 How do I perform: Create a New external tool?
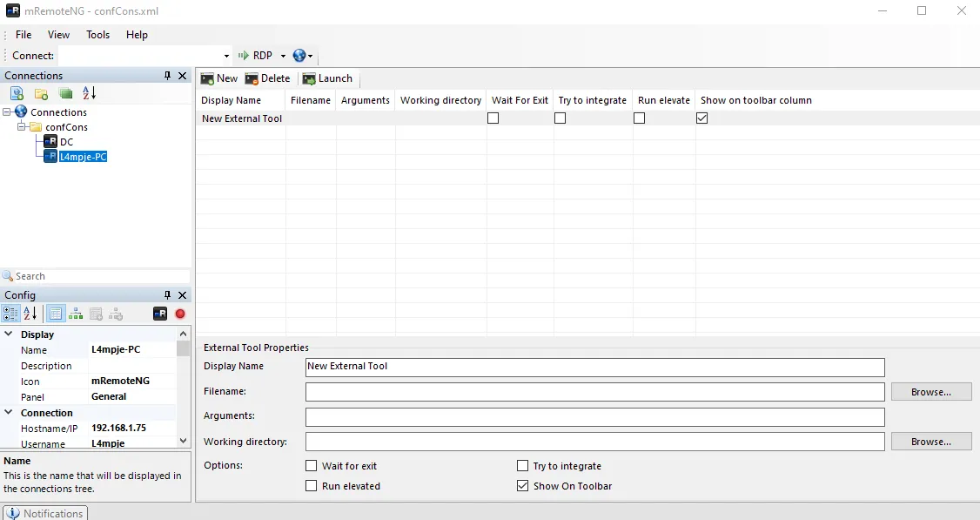tap(219, 79)
